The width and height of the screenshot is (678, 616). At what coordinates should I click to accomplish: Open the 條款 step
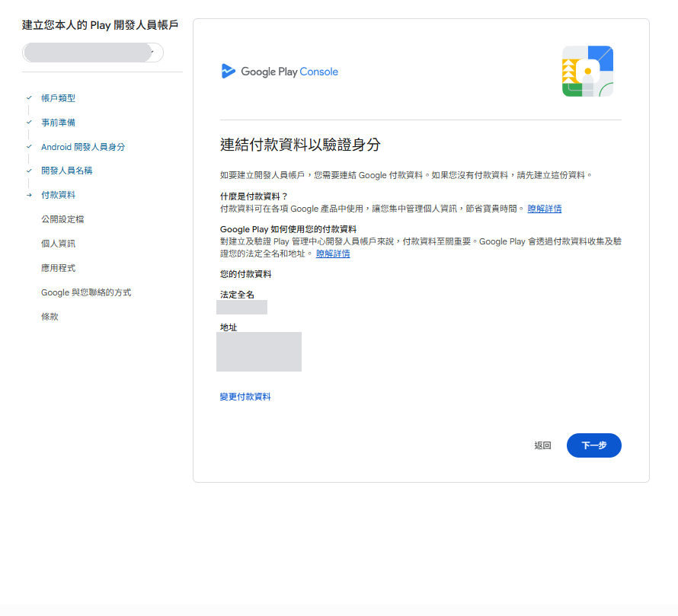coord(50,317)
